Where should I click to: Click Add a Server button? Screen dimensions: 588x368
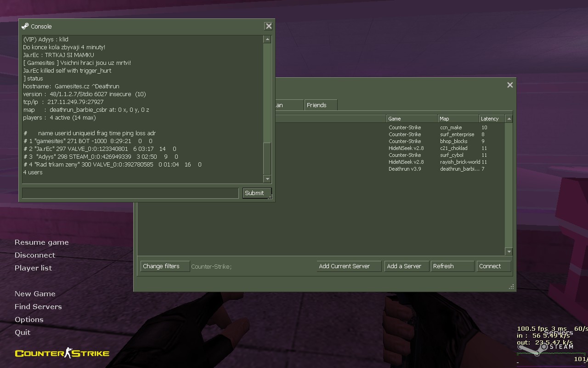407,266
